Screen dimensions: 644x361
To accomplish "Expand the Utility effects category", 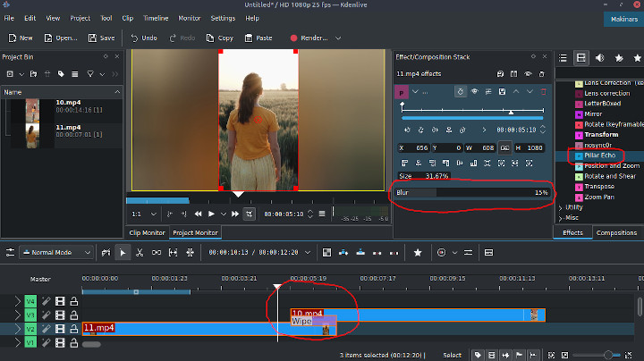I will (x=560, y=207).
